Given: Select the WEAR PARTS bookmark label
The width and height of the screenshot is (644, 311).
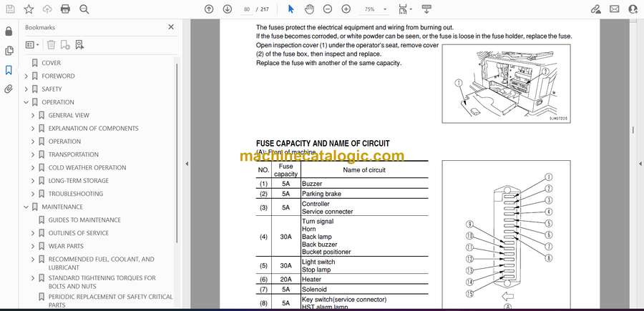Looking at the screenshot, I should coord(66,246).
